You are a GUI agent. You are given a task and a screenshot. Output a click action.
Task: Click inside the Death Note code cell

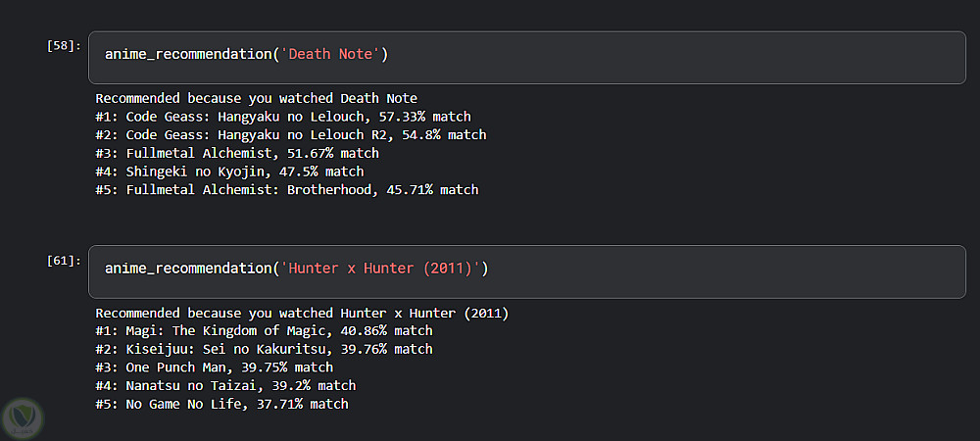[x=637, y=56]
